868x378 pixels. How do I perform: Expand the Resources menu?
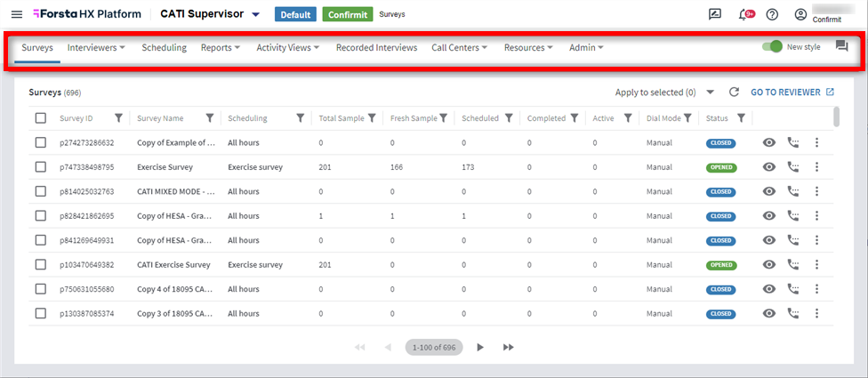(528, 48)
